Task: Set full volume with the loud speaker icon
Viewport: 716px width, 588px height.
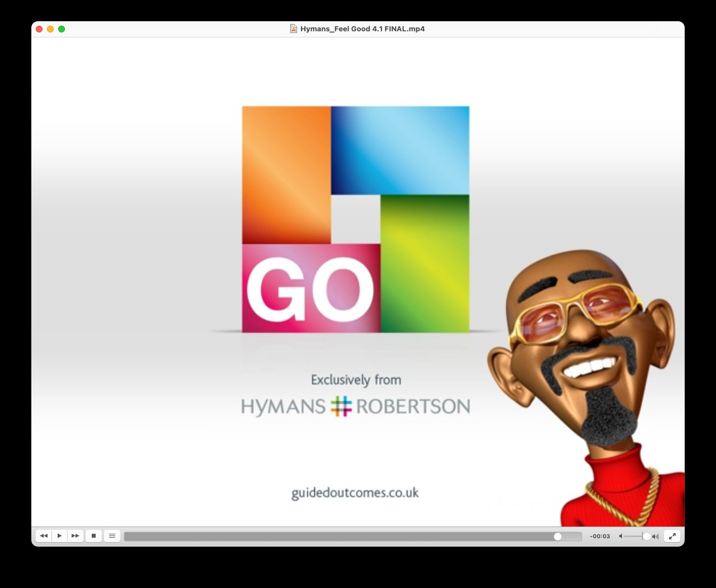Action: (656, 537)
